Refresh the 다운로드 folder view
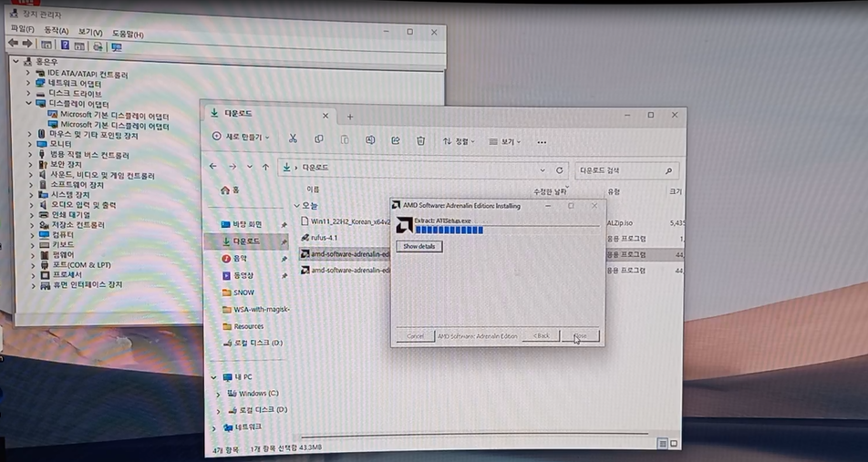 (559, 170)
